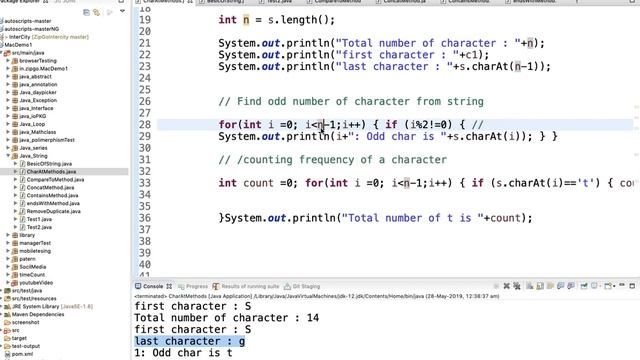Toggle Show Console on standard error change
The image size is (640, 360).
[x=571, y=286]
